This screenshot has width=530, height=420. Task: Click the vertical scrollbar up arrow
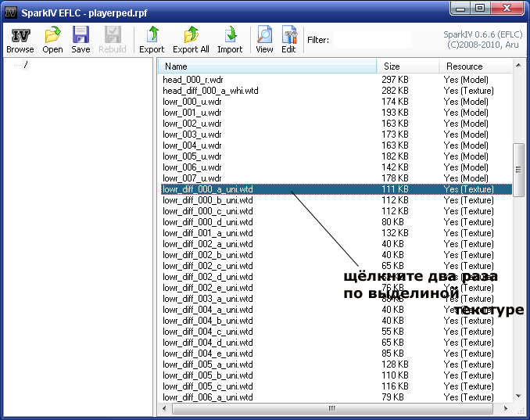pos(518,66)
